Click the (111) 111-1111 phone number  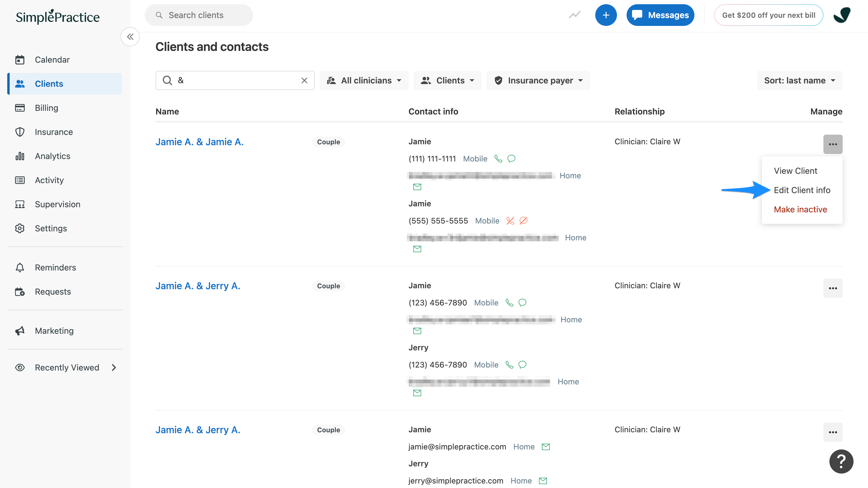(x=432, y=159)
